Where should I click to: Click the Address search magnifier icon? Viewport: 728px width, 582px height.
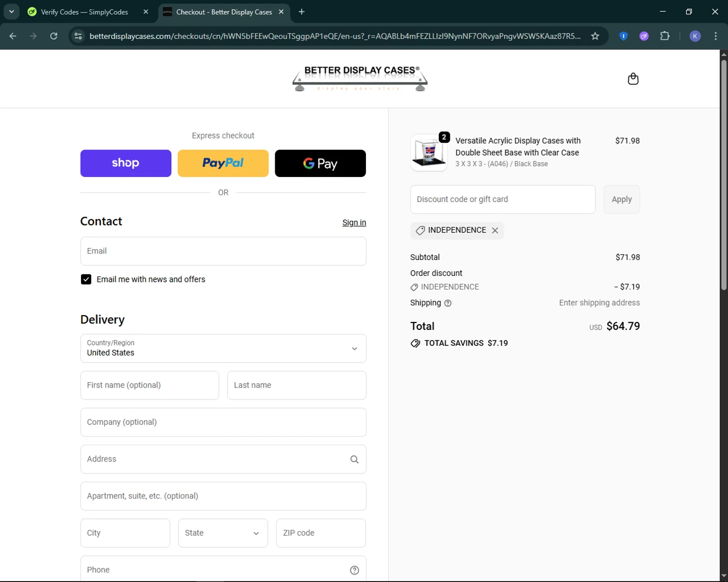click(354, 459)
